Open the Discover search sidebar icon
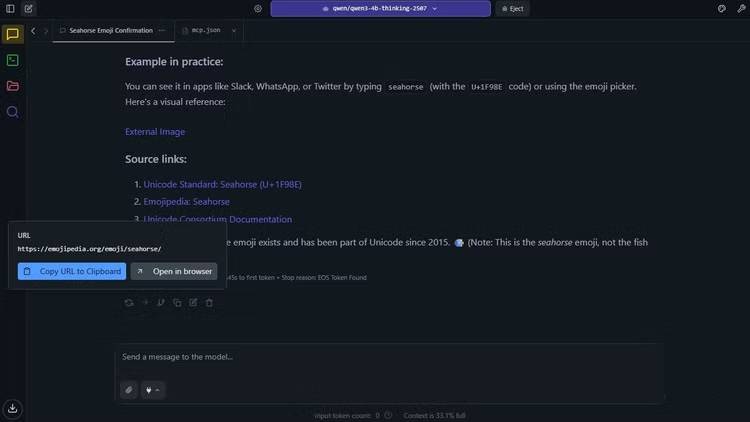Viewport: 750px width, 422px height. [x=13, y=112]
